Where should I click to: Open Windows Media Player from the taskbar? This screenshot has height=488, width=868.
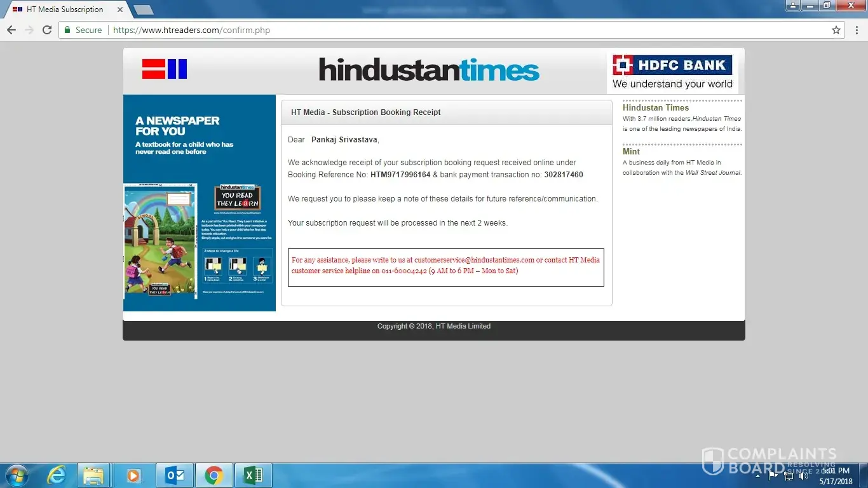[133, 475]
